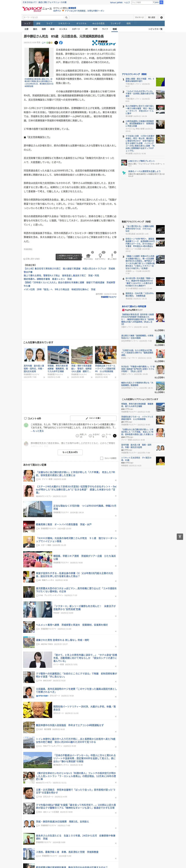Click the 新しい視点 reaction icon
The image size is (186, 868).
[x=112, y=256]
